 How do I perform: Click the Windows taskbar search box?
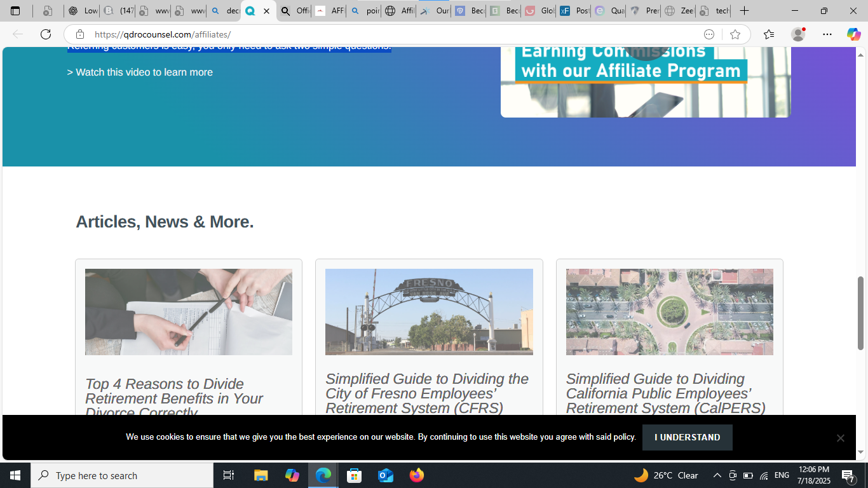click(122, 475)
